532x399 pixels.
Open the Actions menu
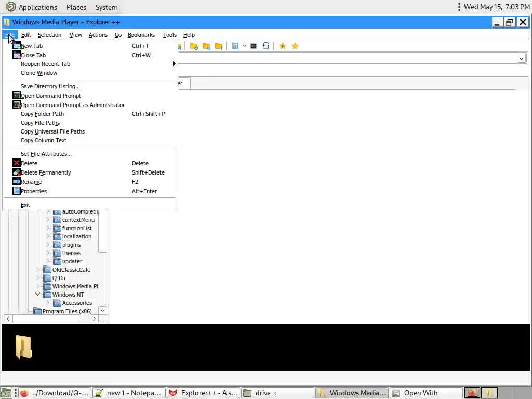[98, 35]
